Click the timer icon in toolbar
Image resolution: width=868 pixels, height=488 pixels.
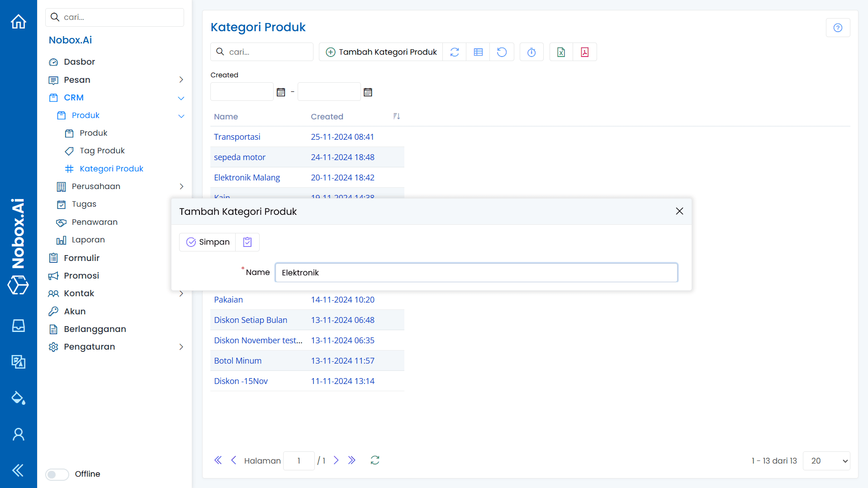(x=531, y=52)
